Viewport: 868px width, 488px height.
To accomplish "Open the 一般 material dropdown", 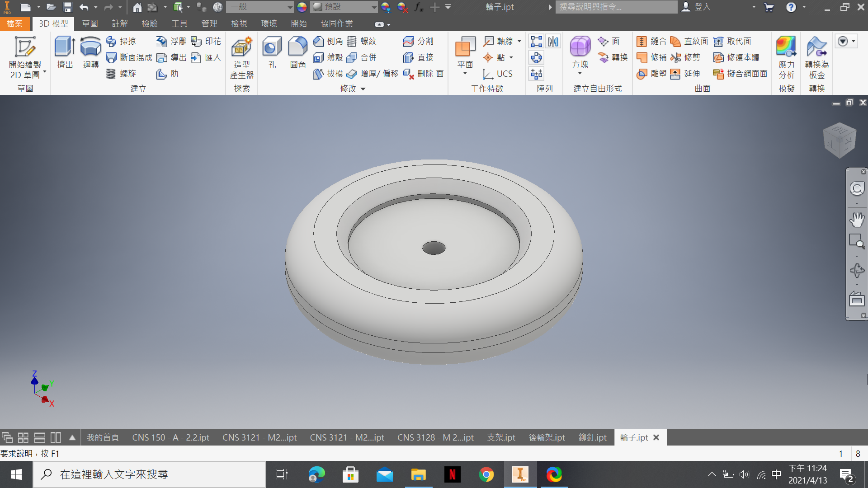I will pyautogui.click(x=260, y=7).
